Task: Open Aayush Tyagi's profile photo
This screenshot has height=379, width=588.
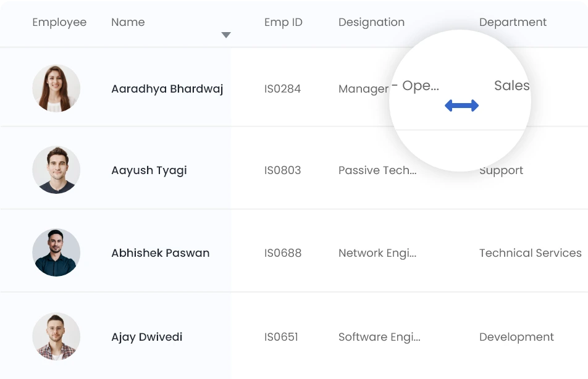Action: tap(56, 170)
